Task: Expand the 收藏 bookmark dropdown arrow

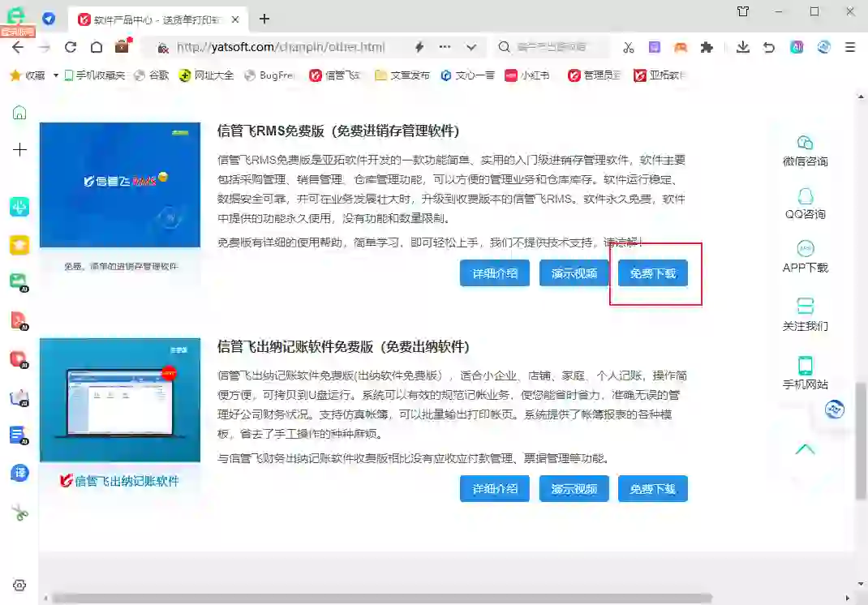Action: [x=54, y=75]
